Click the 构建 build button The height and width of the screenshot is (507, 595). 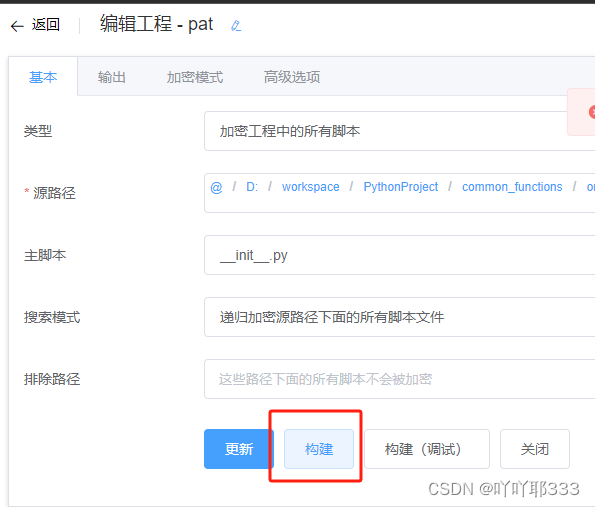tap(319, 449)
